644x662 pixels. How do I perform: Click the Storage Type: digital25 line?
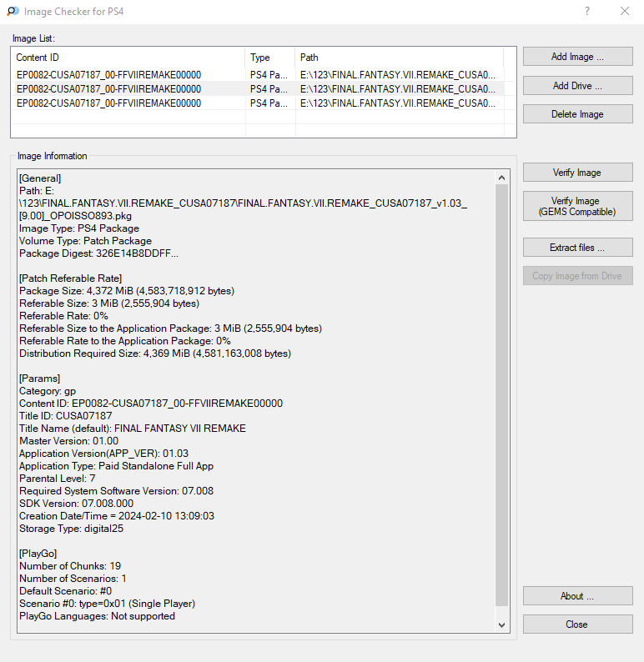tap(71, 529)
